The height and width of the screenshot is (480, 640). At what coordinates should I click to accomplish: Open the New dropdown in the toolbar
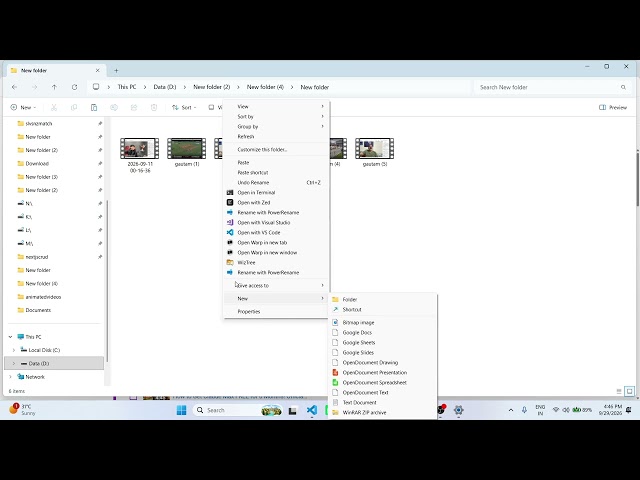click(23, 107)
